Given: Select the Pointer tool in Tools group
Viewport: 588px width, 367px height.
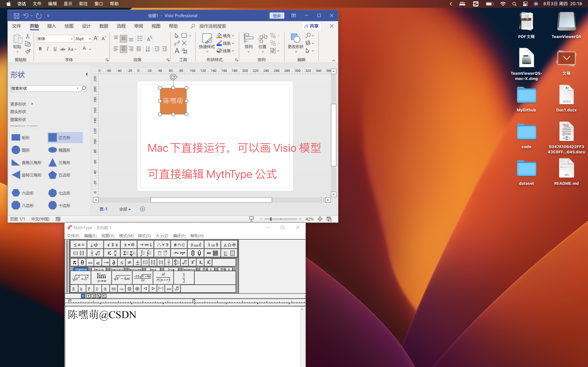Looking at the screenshot, I should 177,36.
